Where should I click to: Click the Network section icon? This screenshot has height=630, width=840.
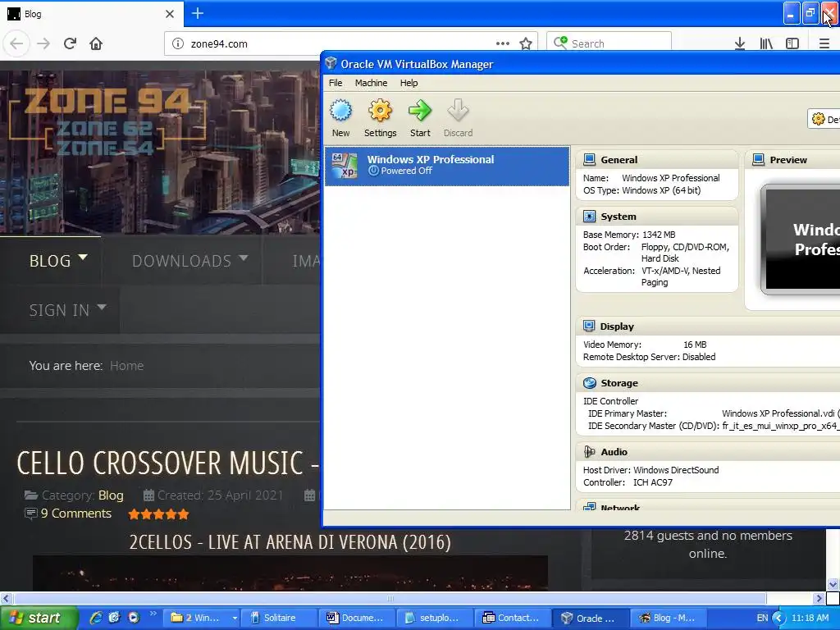tap(589, 506)
